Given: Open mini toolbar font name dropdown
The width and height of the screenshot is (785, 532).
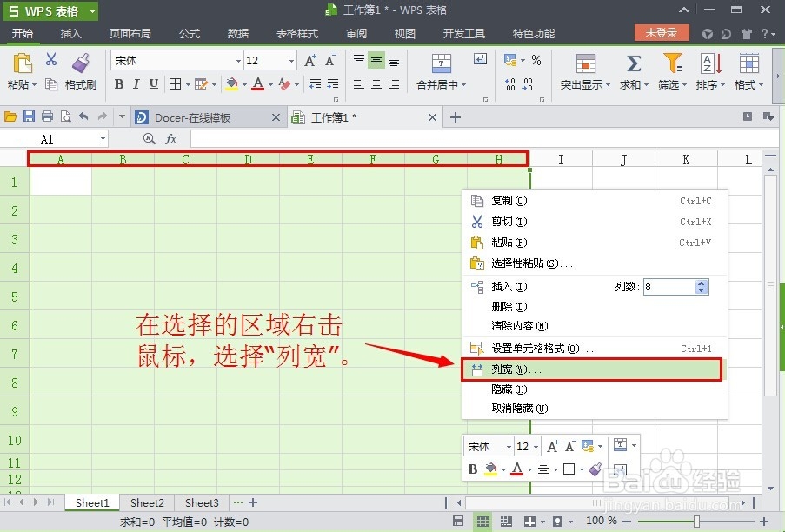Looking at the screenshot, I should click(509, 447).
